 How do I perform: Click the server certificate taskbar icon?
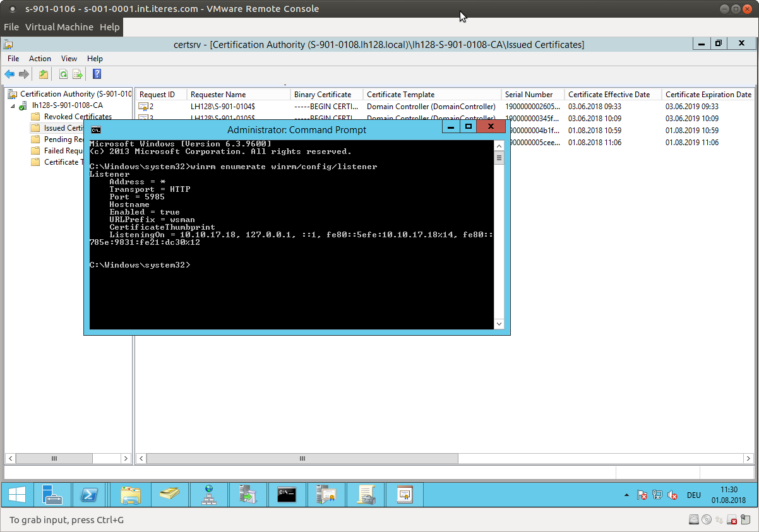(326, 495)
